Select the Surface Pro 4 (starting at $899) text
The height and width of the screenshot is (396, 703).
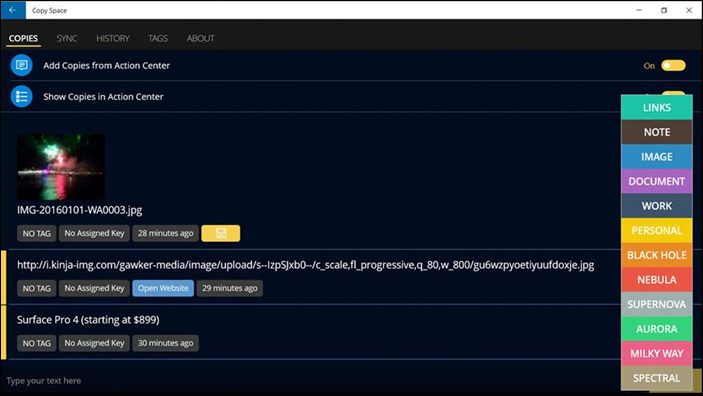coord(88,320)
